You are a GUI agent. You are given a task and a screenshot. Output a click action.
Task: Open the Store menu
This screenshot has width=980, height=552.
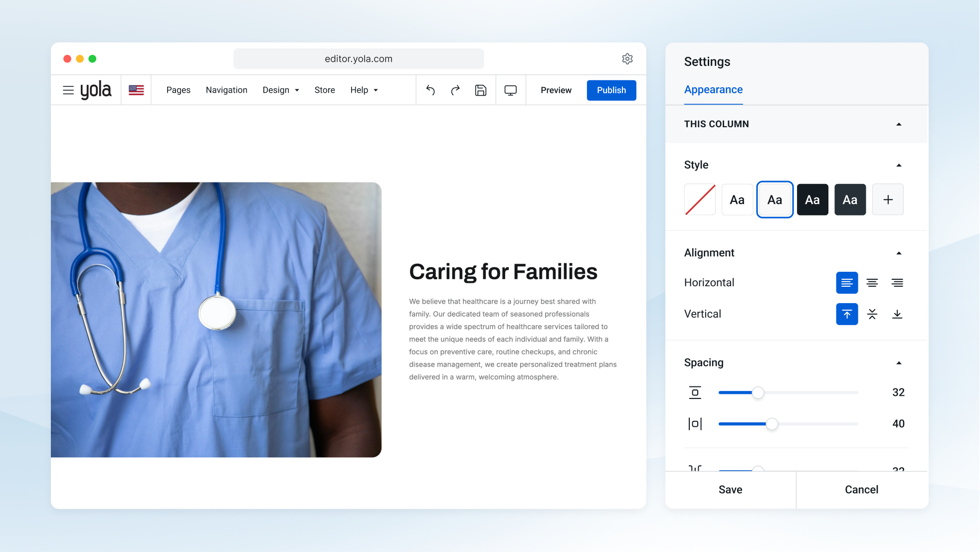[x=325, y=90]
